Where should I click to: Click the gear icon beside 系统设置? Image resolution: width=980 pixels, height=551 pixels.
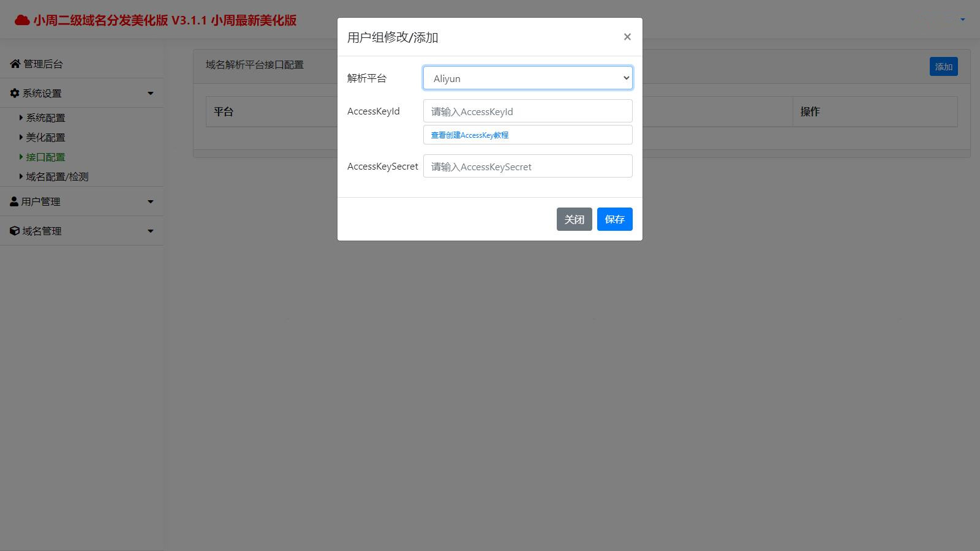[15, 93]
